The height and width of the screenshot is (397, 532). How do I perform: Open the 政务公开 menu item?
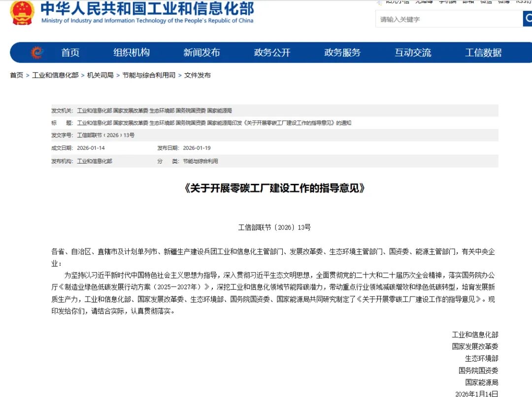(272, 53)
